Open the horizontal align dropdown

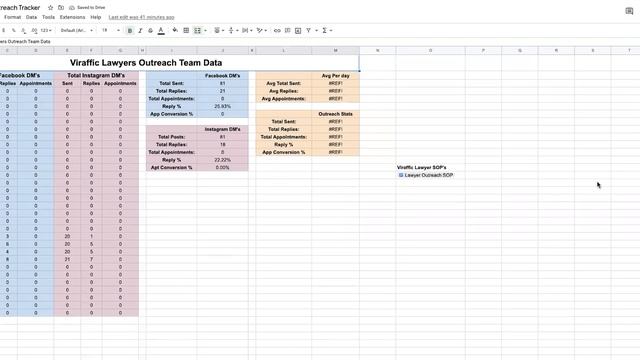219,31
